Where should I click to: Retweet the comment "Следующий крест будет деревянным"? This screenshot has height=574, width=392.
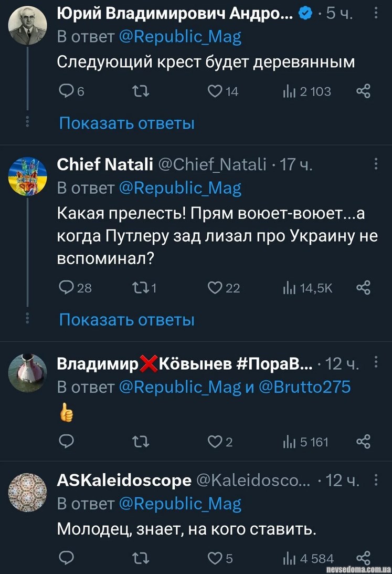140,92
